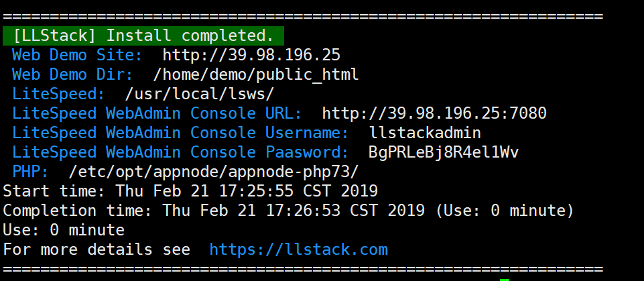Screen dimensions: 644x281
Task: Click the "LiteSpeed WebAdmin Console Username:" label
Action: (x=180, y=133)
